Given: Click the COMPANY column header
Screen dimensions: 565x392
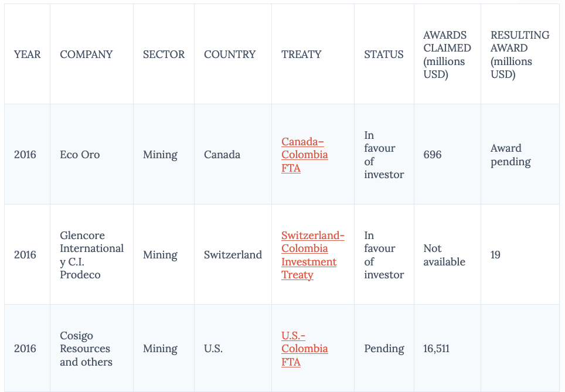Looking at the screenshot, I should coord(86,54).
